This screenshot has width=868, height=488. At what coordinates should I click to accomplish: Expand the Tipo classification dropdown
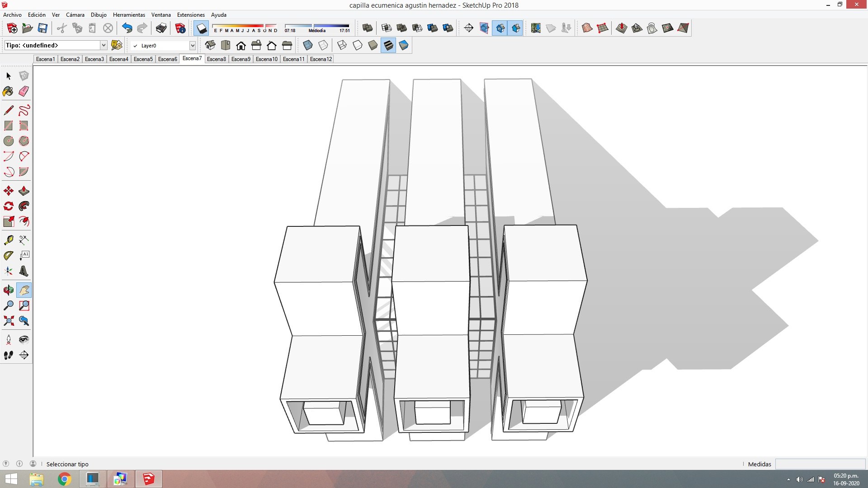pyautogui.click(x=104, y=45)
